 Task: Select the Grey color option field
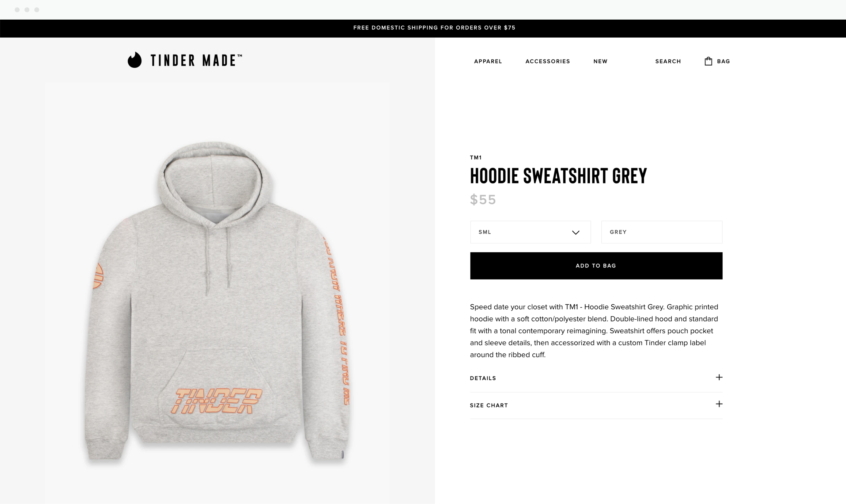point(662,232)
